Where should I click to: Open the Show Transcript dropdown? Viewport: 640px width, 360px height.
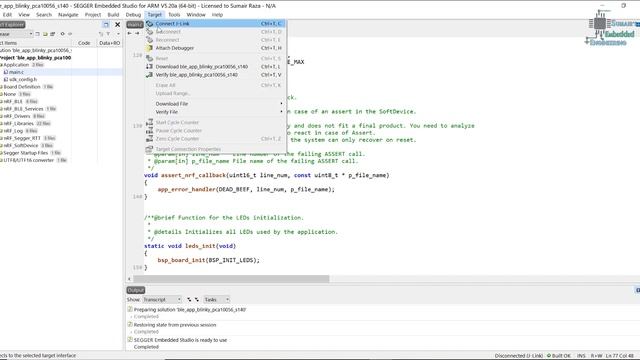162,300
